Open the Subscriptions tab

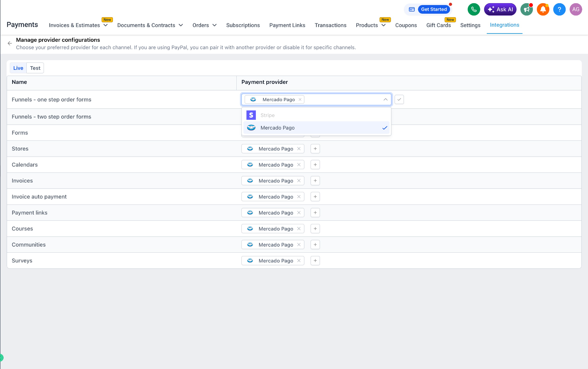click(243, 25)
